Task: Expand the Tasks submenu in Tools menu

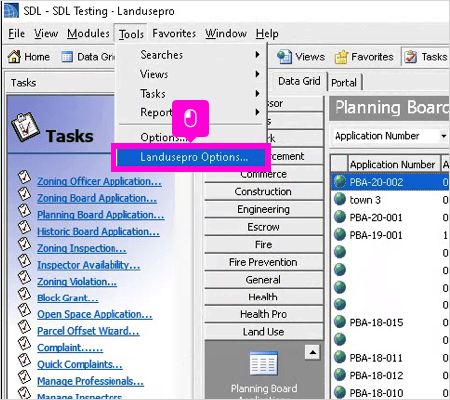Action: (x=257, y=93)
